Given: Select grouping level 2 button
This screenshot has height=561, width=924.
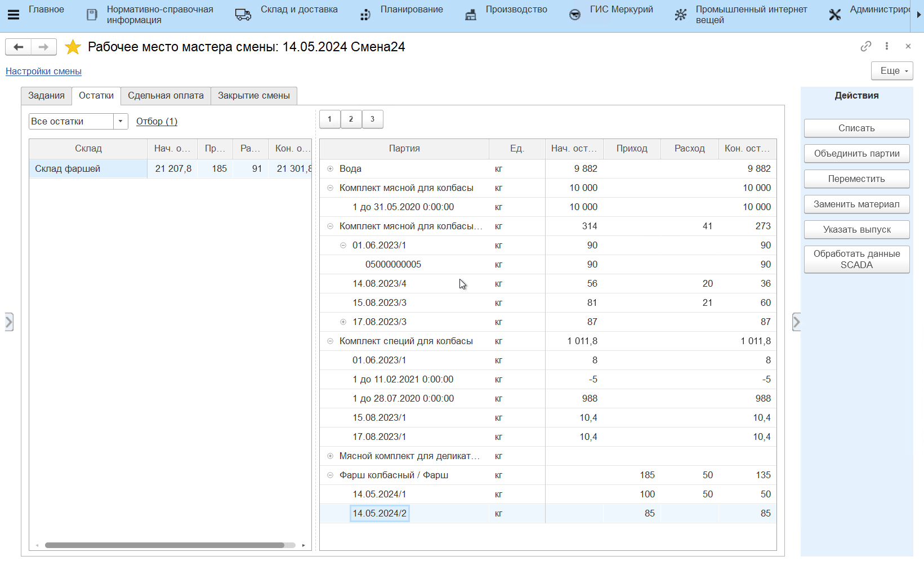Looking at the screenshot, I should click(351, 119).
